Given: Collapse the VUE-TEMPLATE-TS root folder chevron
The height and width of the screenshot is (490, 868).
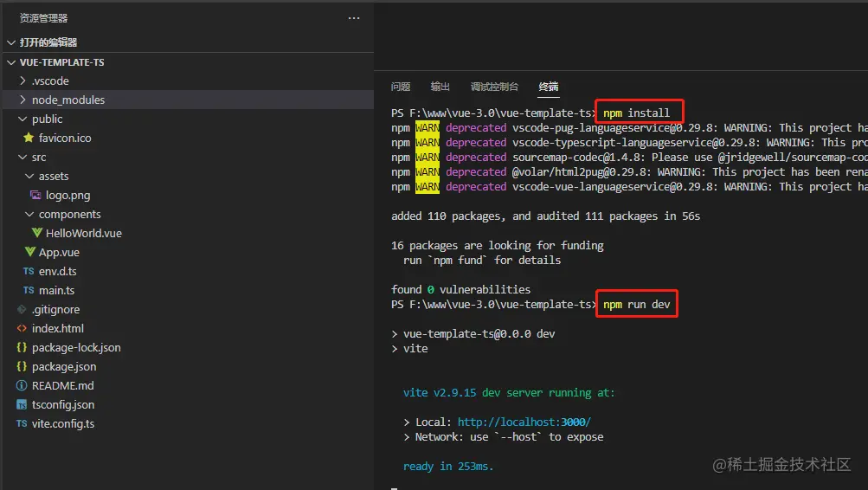Looking at the screenshot, I should [x=11, y=62].
